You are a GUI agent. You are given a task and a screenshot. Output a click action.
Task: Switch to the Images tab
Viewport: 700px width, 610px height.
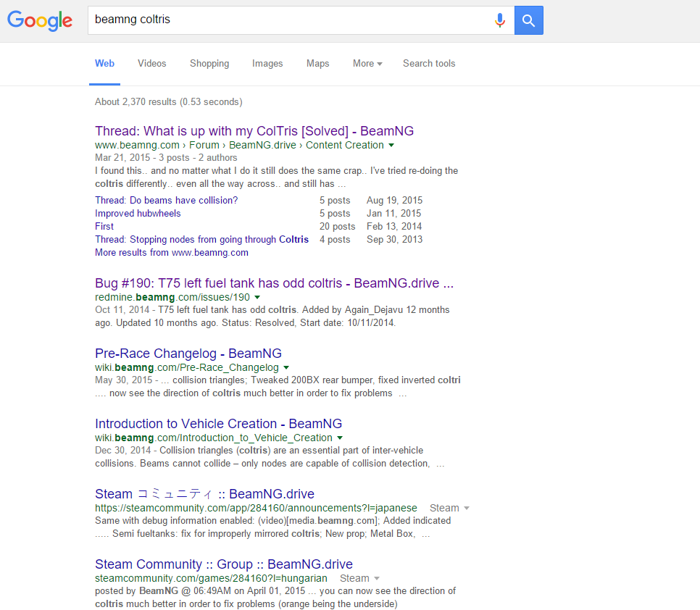tap(267, 63)
